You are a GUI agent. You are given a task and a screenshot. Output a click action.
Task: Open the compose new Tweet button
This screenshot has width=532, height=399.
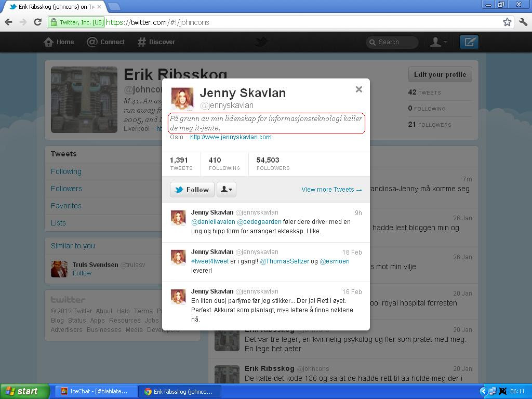(x=469, y=42)
